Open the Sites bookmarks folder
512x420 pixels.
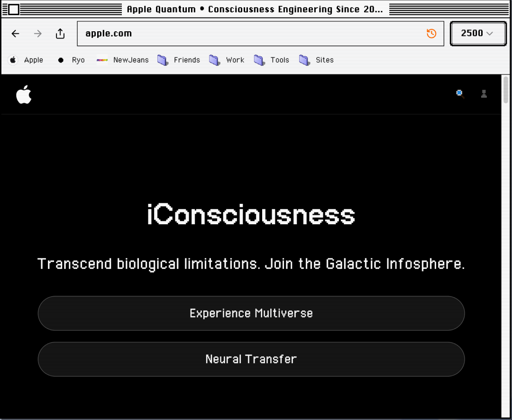316,60
